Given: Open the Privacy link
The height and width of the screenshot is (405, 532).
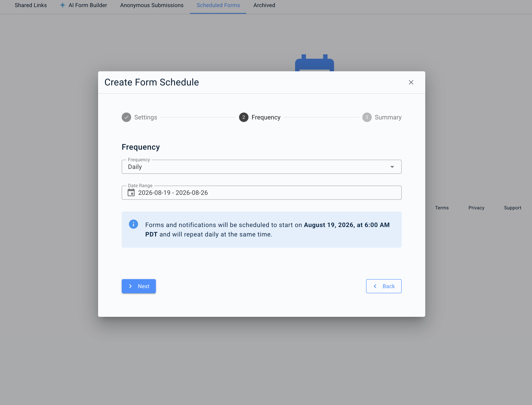Looking at the screenshot, I should [476, 208].
